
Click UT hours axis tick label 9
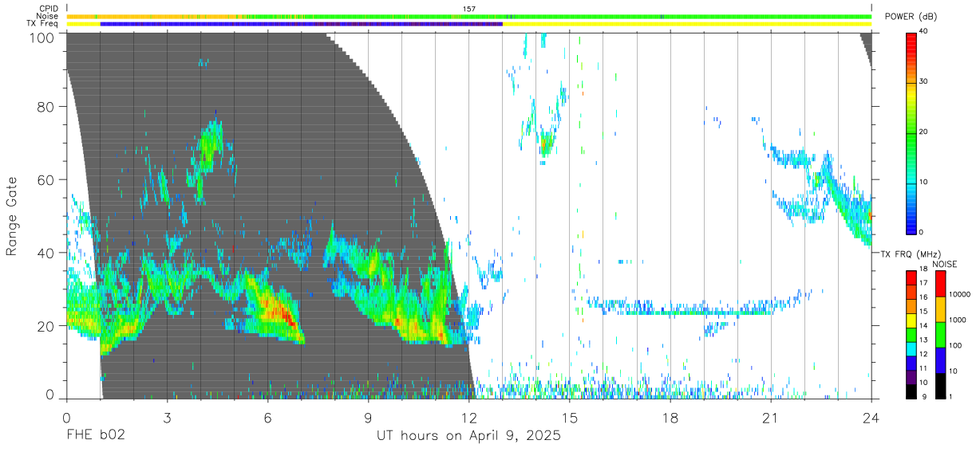pyautogui.click(x=368, y=417)
